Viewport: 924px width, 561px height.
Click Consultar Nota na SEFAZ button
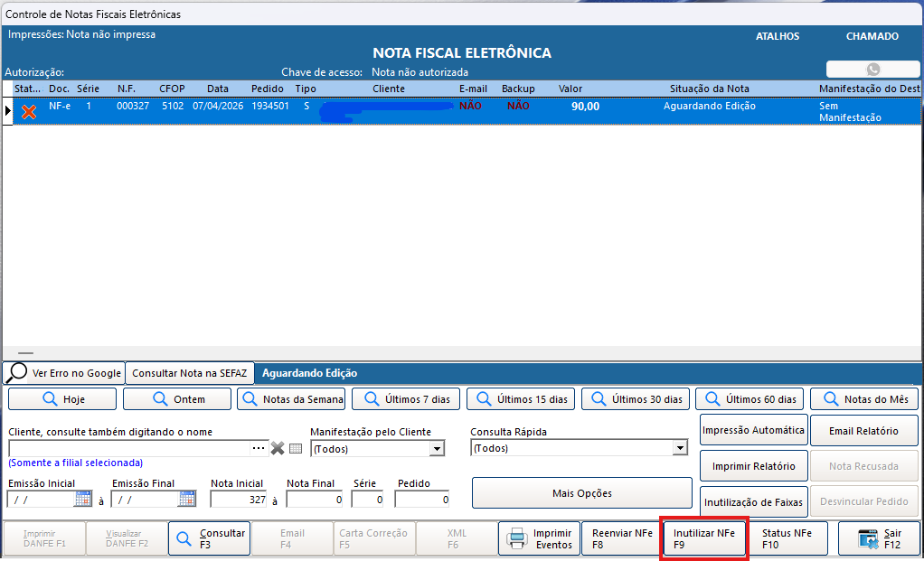189,373
